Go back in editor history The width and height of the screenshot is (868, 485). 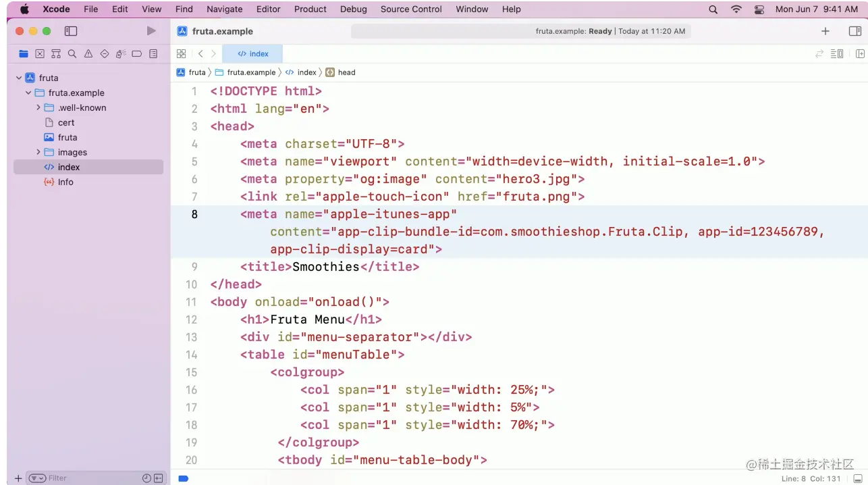tap(200, 54)
